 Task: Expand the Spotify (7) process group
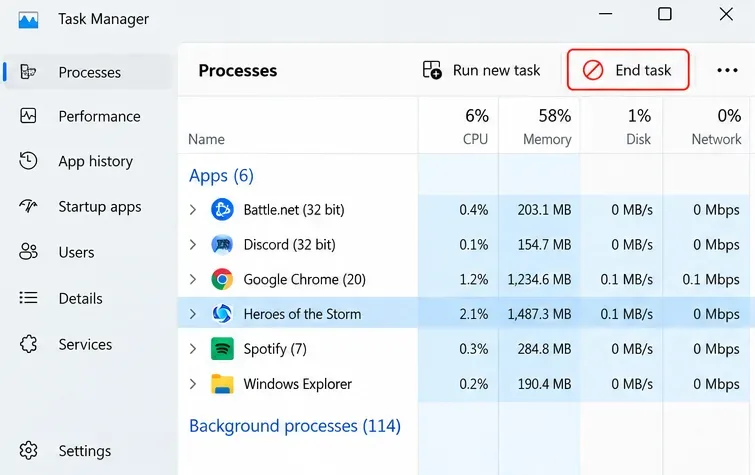click(193, 349)
